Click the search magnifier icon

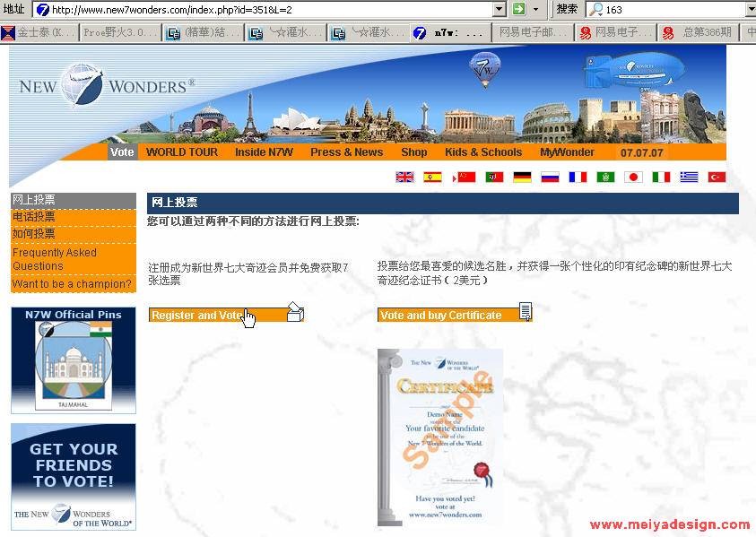pos(596,9)
